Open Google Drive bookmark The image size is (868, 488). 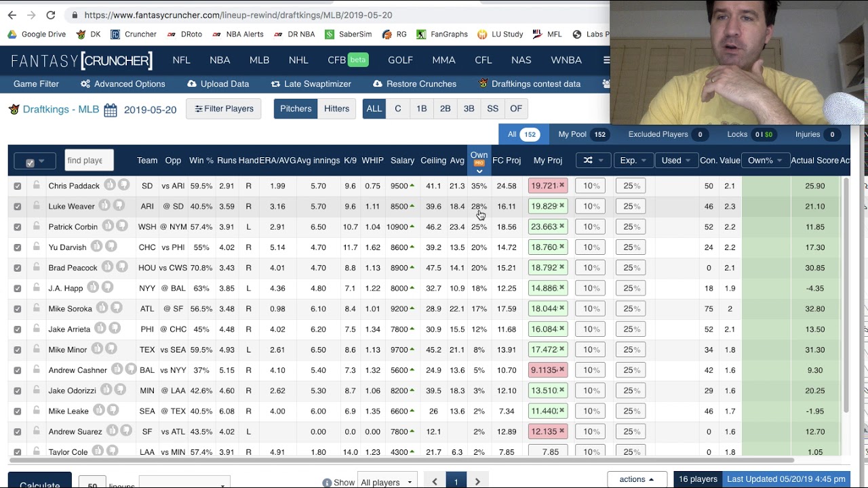coord(37,34)
